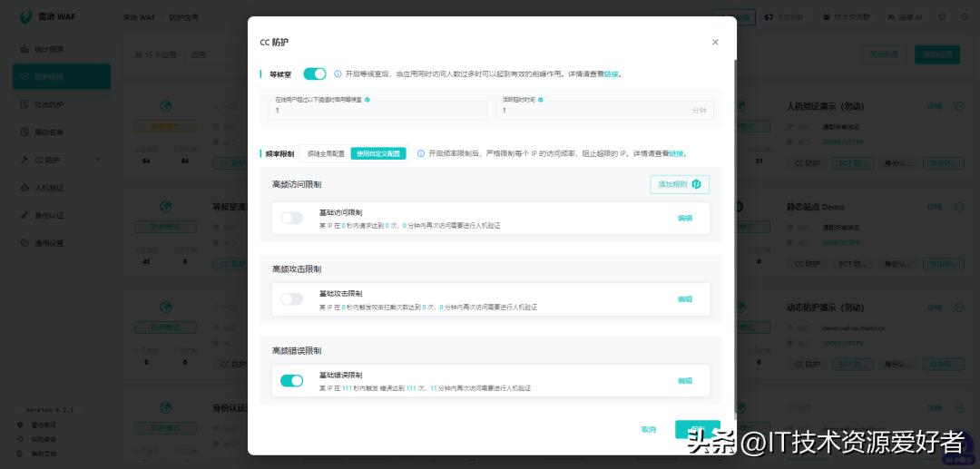
Task: Open 通用设置 in background sidebar
Action: pos(62,243)
